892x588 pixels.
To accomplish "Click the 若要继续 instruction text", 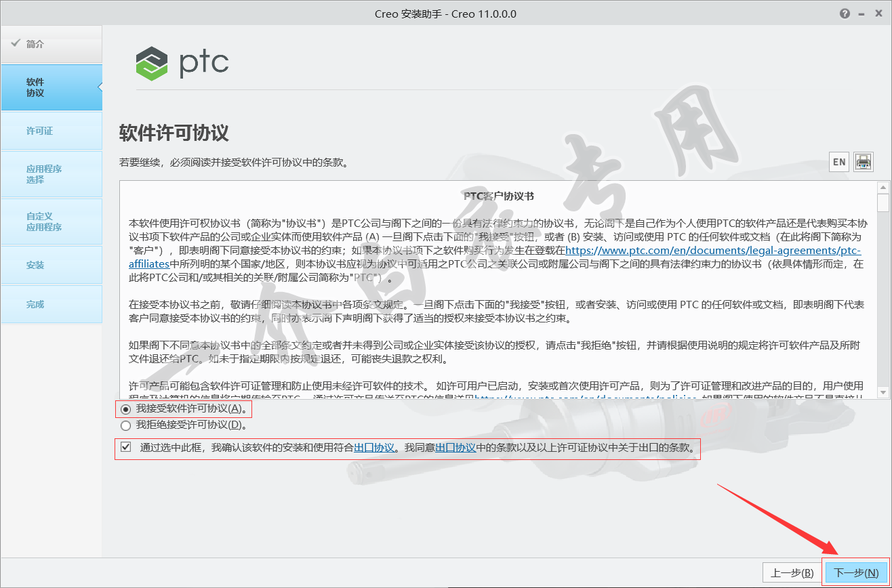I will [x=234, y=163].
